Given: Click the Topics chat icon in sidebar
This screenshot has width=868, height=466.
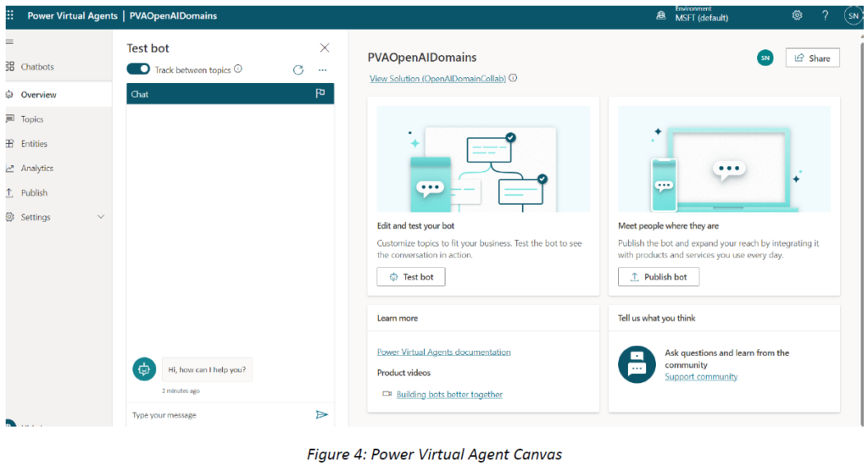Looking at the screenshot, I should pyautogui.click(x=10, y=119).
